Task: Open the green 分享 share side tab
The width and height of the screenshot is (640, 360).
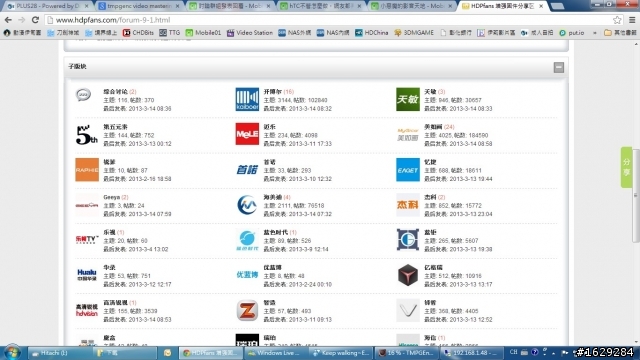Action: pyautogui.click(x=627, y=167)
